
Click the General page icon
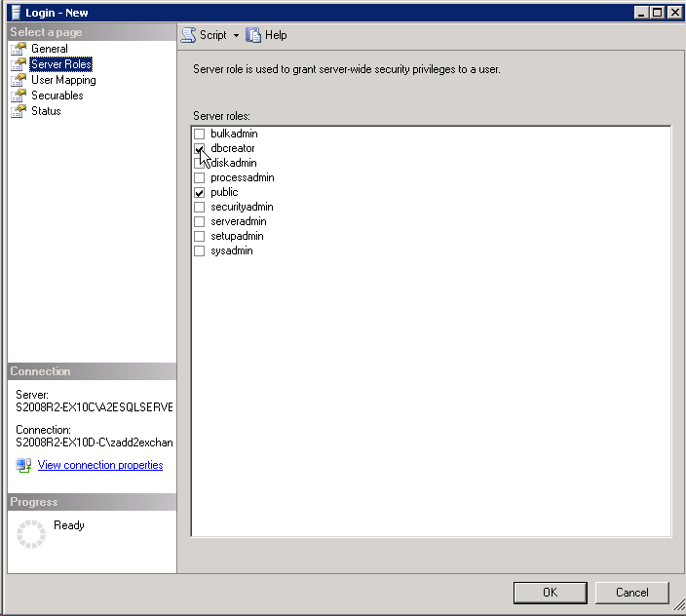19,49
